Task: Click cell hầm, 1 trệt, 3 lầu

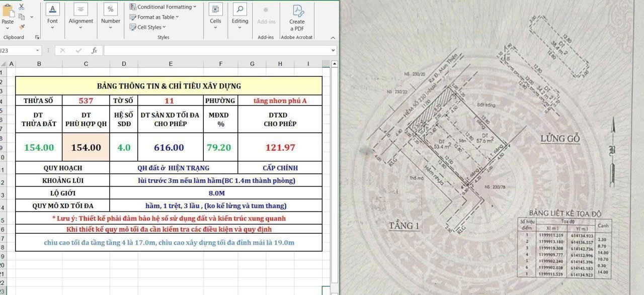Action: click(216, 206)
